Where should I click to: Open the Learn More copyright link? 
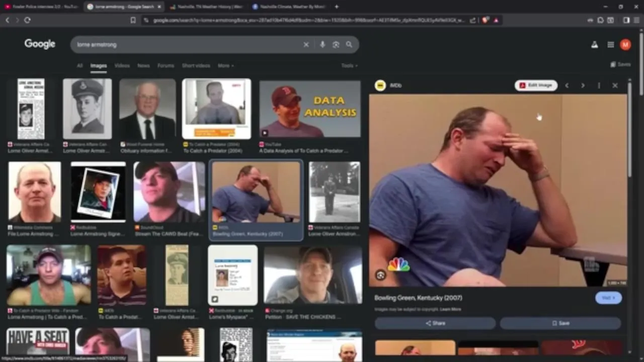[x=450, y=309]
